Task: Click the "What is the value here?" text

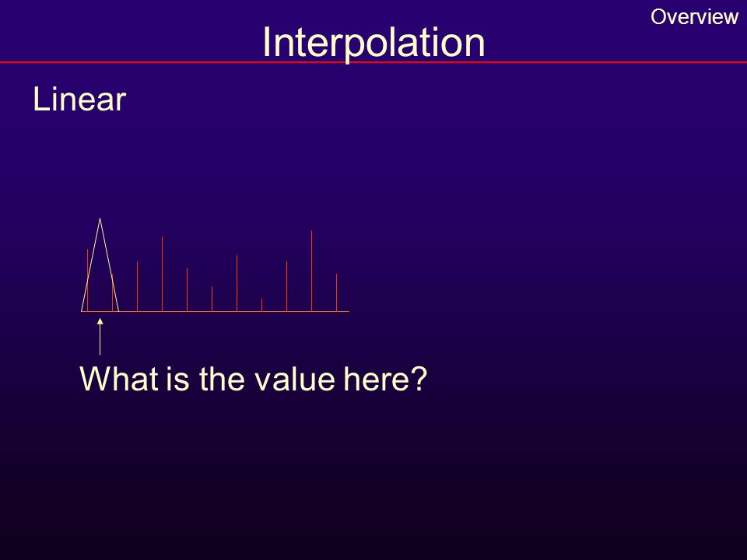Action: click(254, 379)
